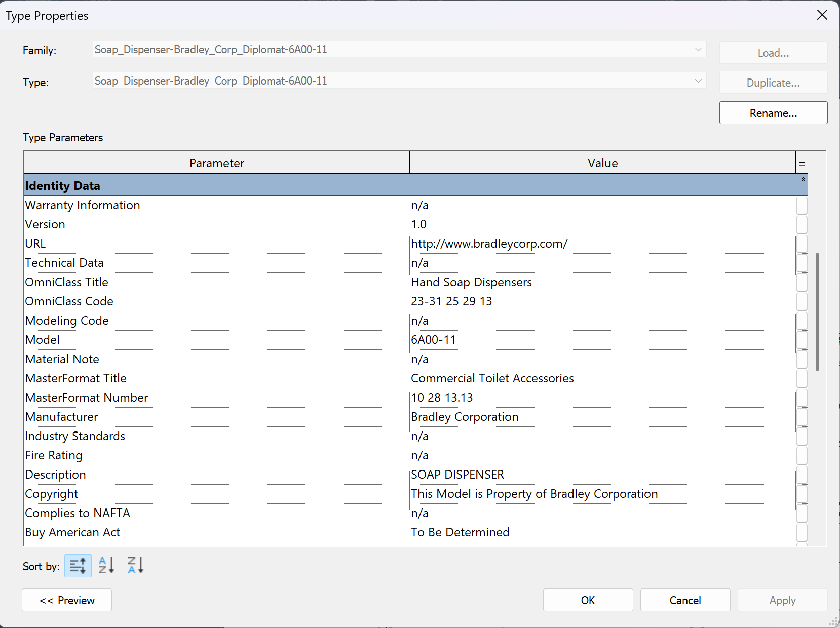Toggle the << Preview button
Viewport: 840px width, 628px height.
click(67, 600)
